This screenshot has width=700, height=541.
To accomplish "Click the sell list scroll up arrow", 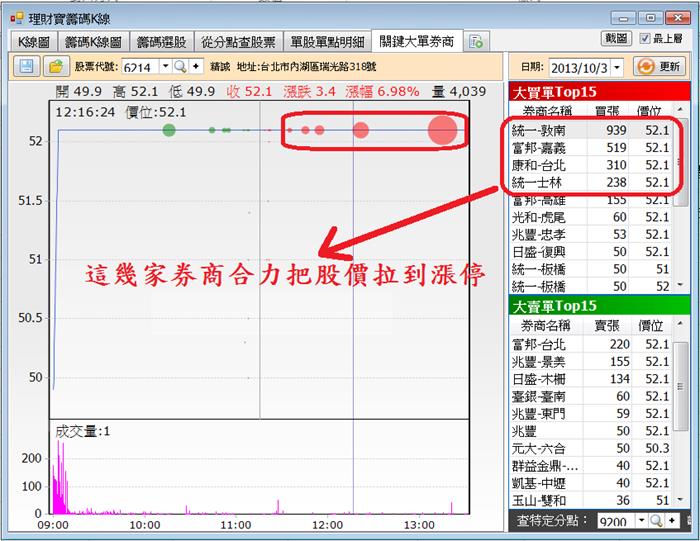I will tap(680, 323).
